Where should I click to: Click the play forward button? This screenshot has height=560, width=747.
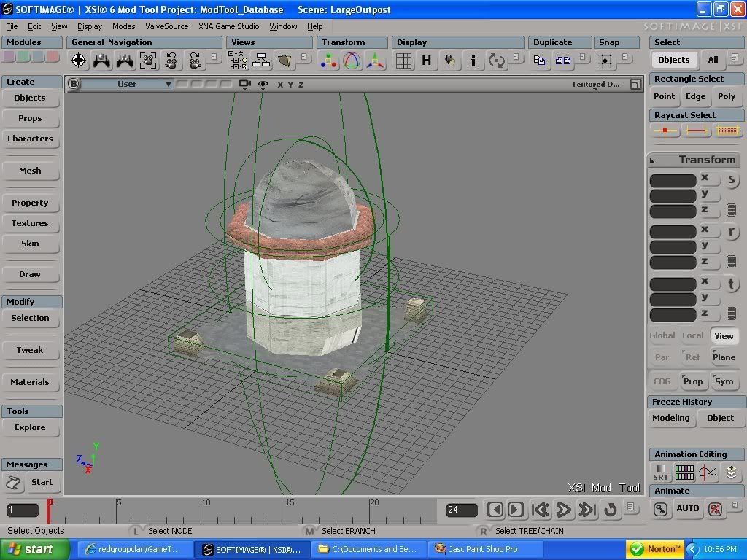tap(564, 510)
